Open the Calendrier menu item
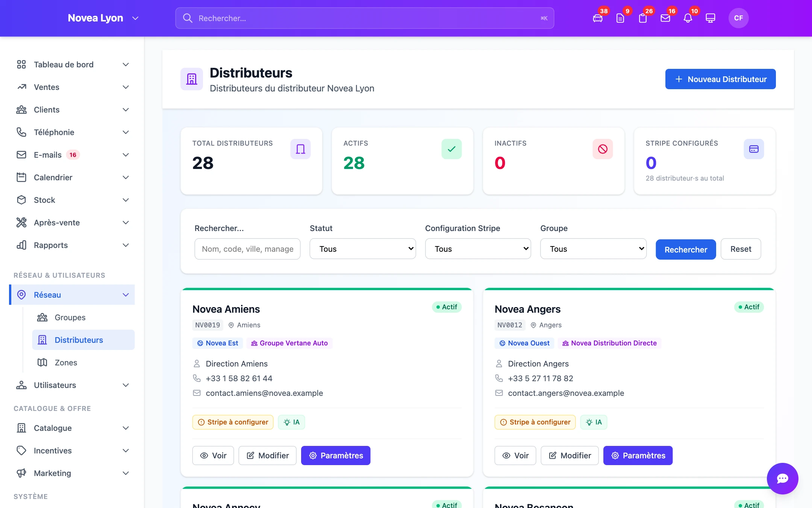Screen dimensions: 812x508 [73, 177]
